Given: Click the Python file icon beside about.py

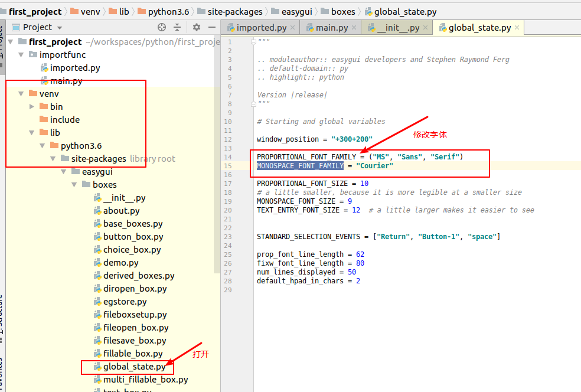Looking at the screenshot, I should click(x=97, y=210).
